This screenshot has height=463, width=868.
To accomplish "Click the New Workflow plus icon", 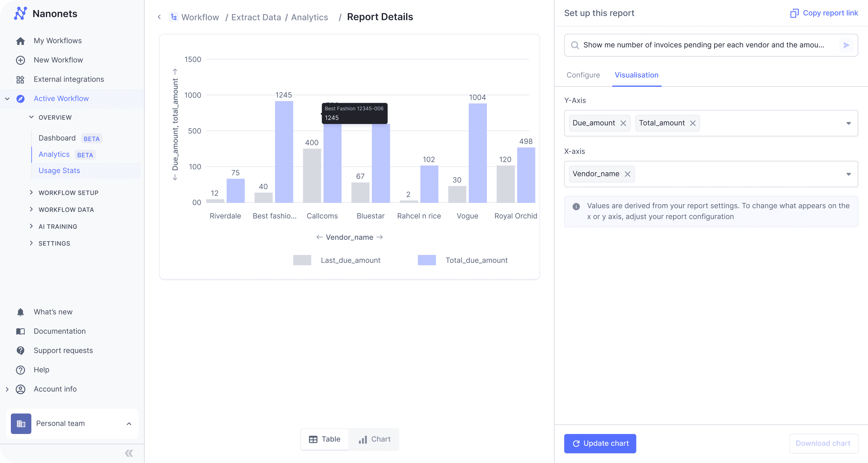I will click(20, 60).
